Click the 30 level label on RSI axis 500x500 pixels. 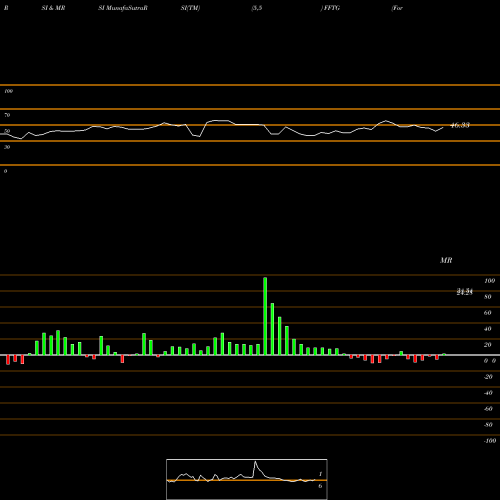click(x=7, y=147)
